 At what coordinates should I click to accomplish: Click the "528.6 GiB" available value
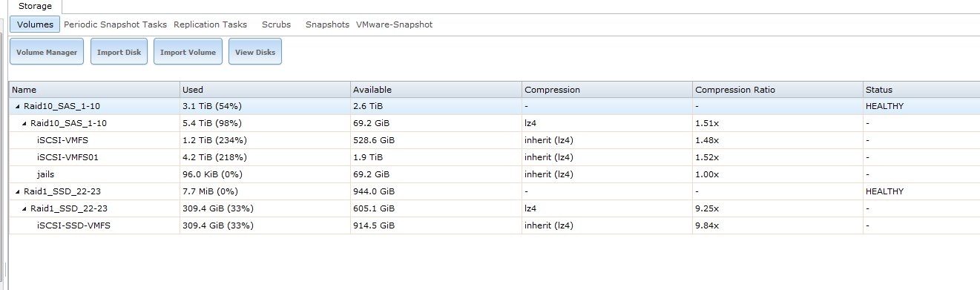coord(373,141)
